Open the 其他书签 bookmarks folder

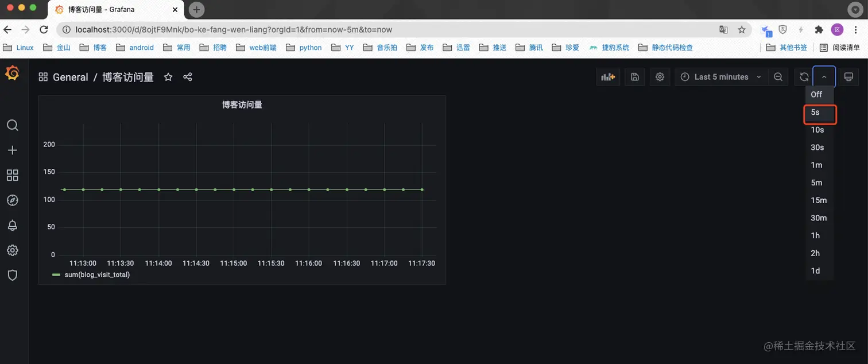pyautogui.click(x=787, y=48)
